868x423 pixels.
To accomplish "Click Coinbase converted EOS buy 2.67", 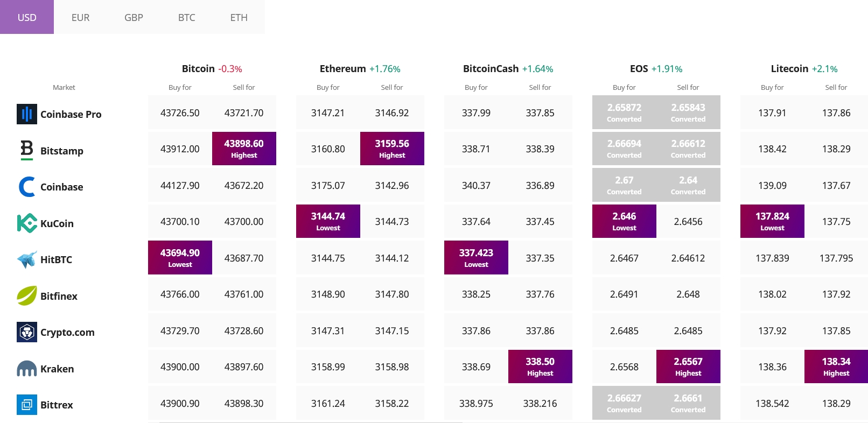I will pos(624,185).
